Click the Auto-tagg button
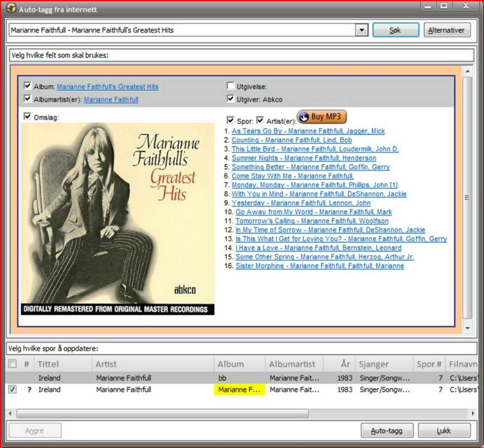484x448 pixels. point(387,430)
